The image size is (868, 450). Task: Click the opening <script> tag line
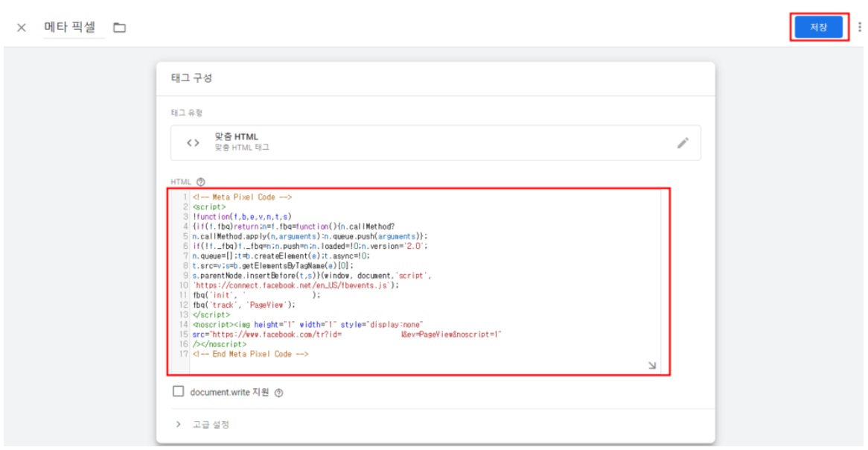click(209, 206)
